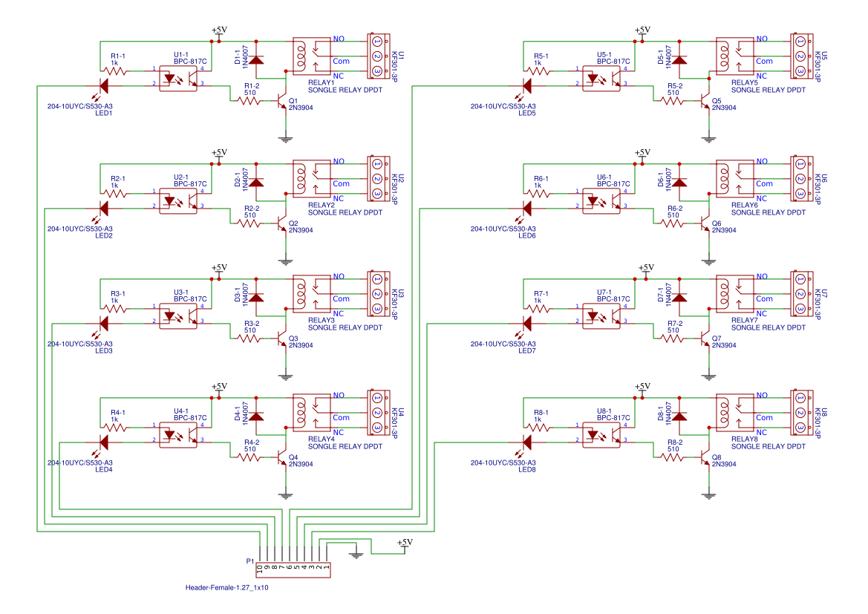Select the 'Header-Female-1.27_1x10' label

227,587
